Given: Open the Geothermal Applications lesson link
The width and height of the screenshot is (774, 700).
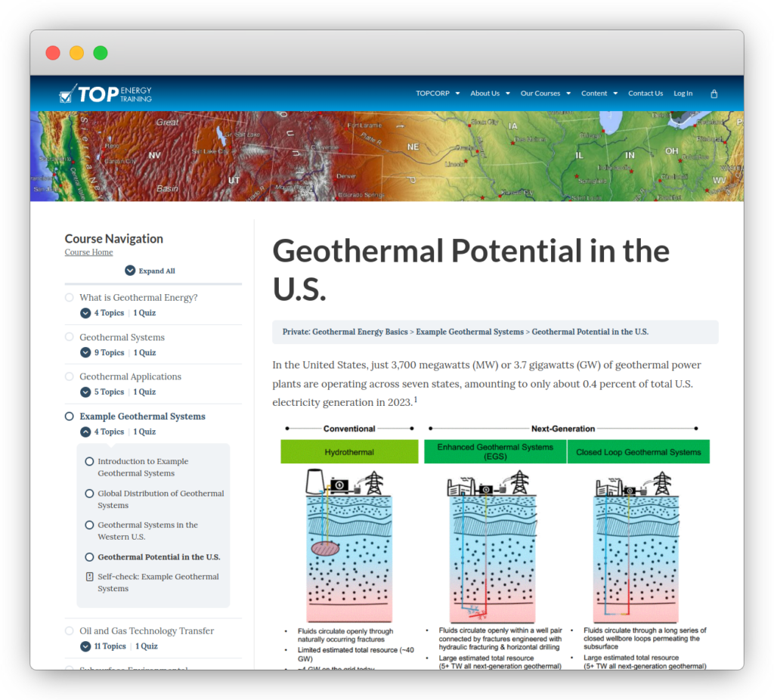Looking at the screenshot, I should 130,376.
